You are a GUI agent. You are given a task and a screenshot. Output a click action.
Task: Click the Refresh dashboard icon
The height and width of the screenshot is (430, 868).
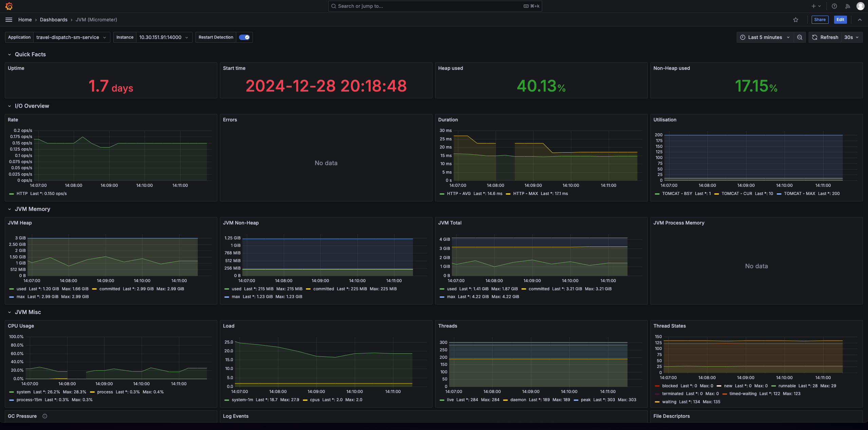coord(815,37)
